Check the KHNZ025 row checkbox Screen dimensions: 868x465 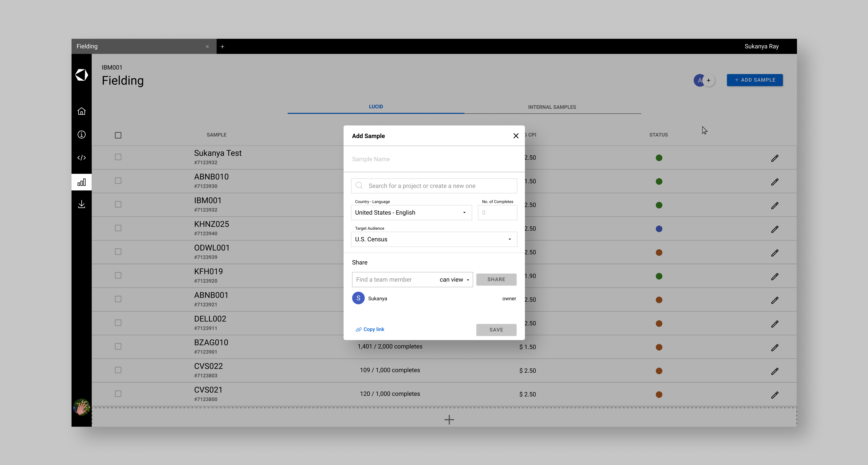tap(118, 228)
